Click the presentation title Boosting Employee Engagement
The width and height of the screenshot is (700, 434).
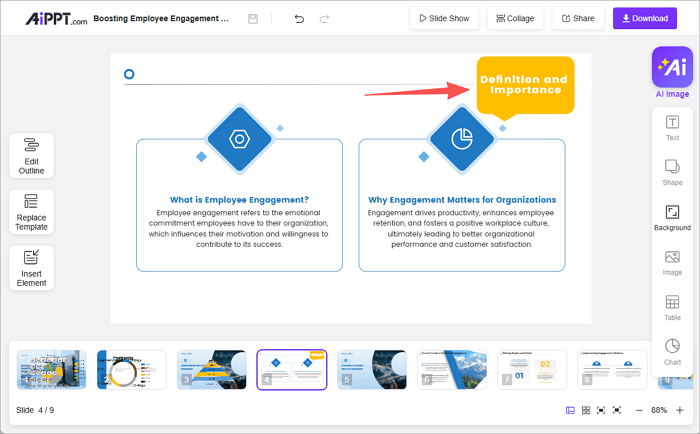161,18
